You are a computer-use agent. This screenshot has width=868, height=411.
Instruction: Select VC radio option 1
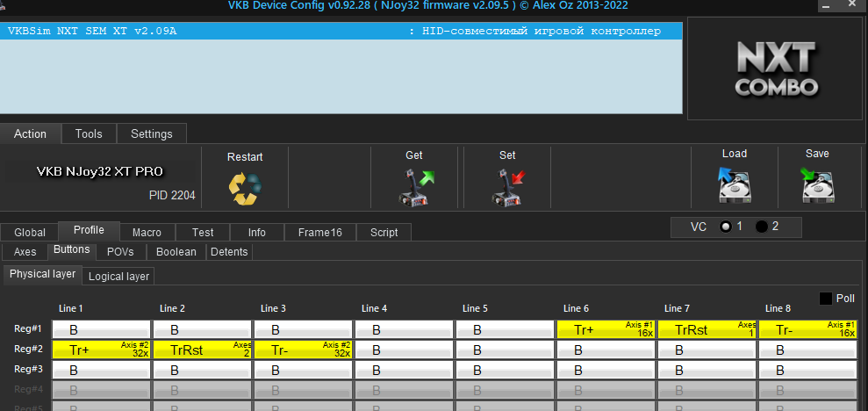tap(726, 227)
